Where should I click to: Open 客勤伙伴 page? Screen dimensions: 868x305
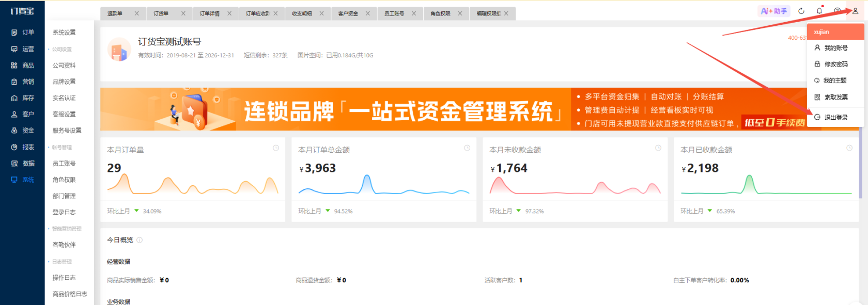click(64, 245)
